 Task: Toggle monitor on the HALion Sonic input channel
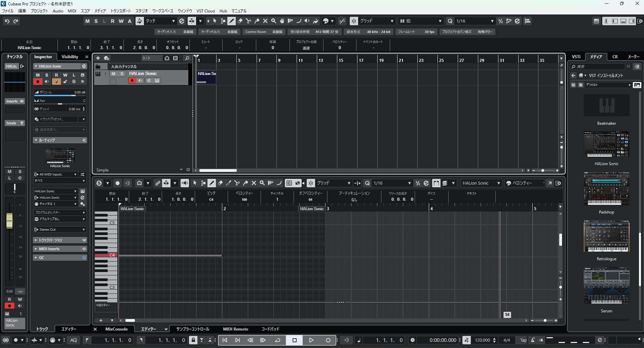(x=140, y=80)
